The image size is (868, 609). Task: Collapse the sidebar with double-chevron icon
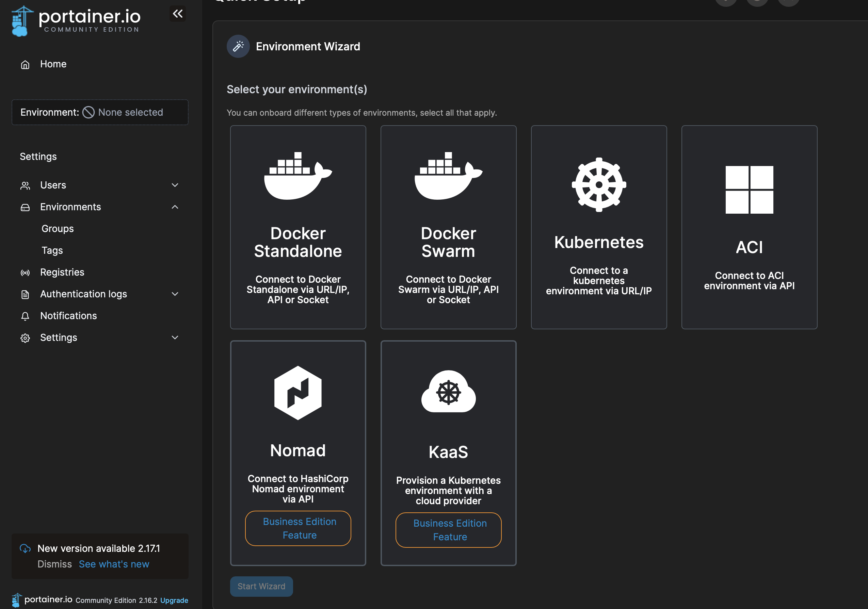177,14
